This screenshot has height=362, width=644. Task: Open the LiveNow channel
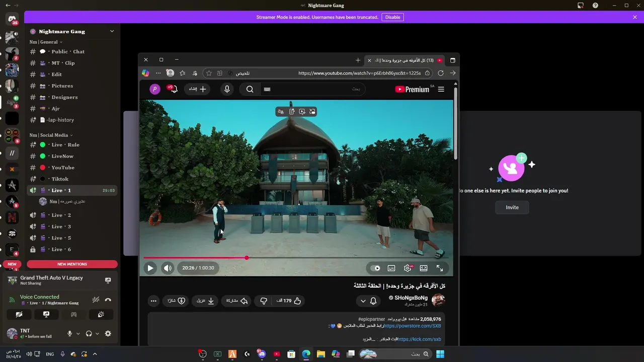tap(72, 156)
